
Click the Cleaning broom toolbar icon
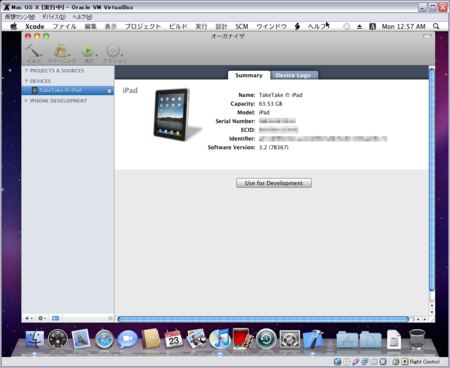[x=60, y=51]
